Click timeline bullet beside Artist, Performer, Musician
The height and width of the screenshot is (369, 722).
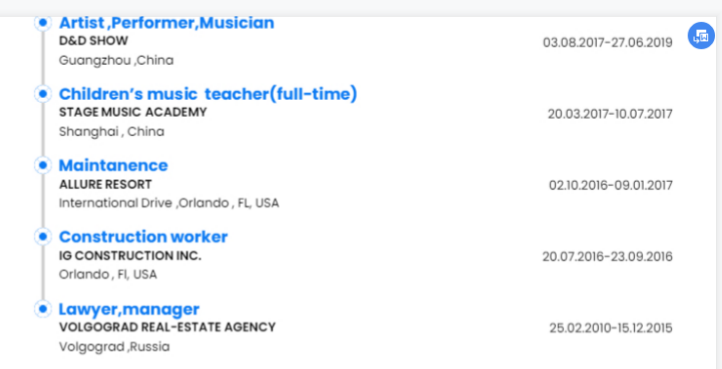(43, 22)
